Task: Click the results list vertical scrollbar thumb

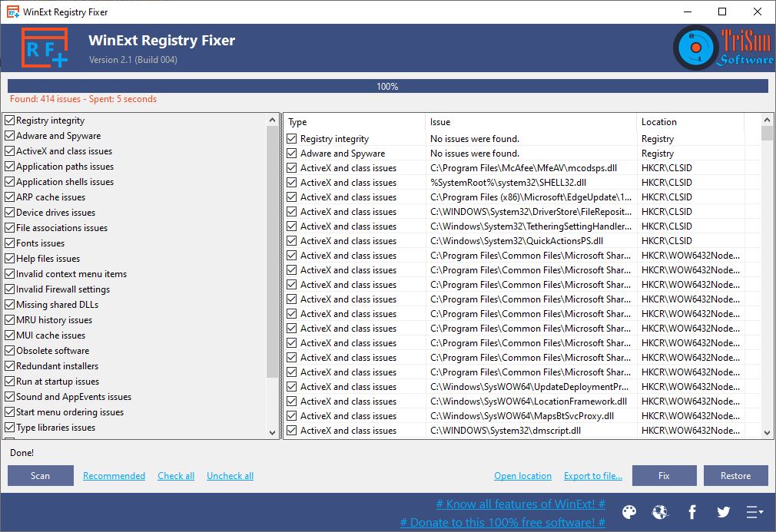Action: point(767,134)
